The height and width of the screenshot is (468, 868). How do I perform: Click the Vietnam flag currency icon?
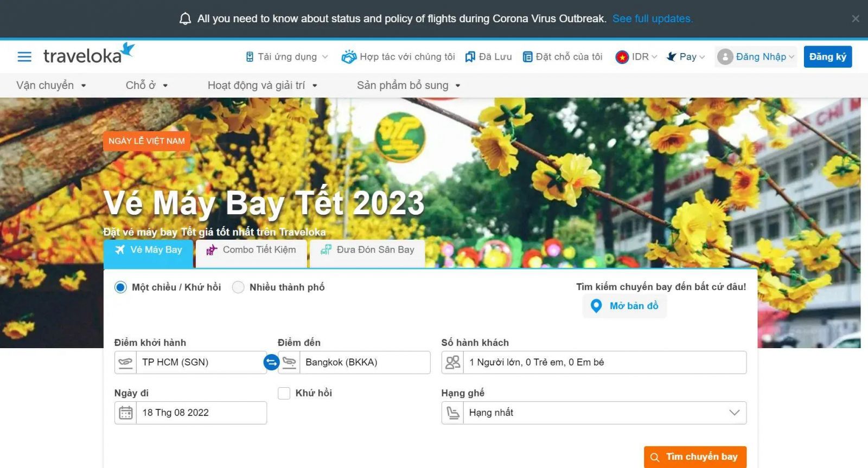(622, 56)
